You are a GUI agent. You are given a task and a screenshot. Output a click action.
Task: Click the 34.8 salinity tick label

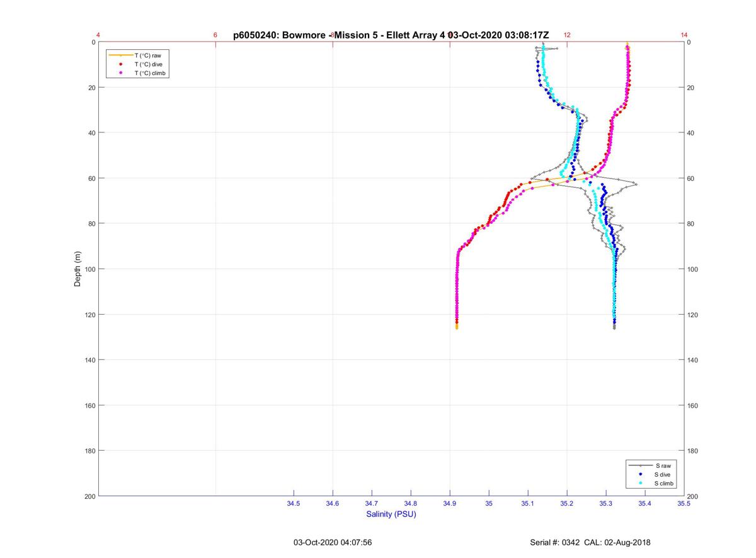(411, 504)
